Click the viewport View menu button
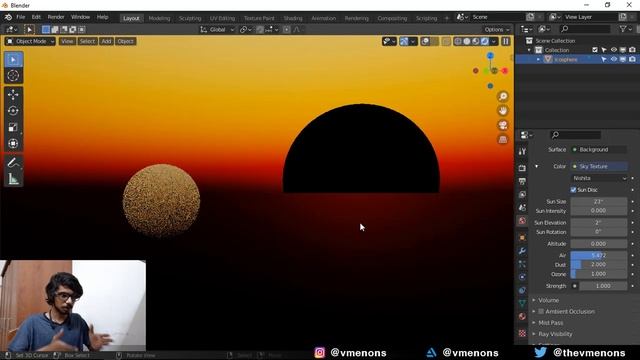Screen dimensions: 640x360 click(x=67, y=41)
